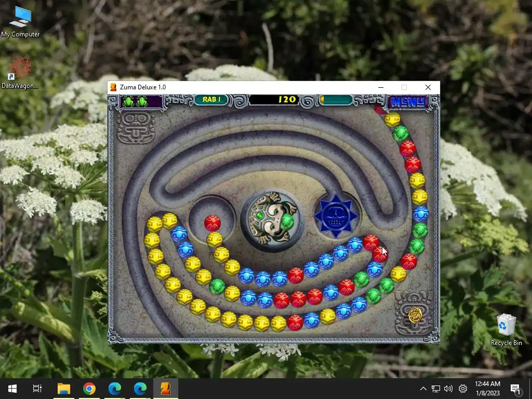Screen dimensions: 532x399
Task: Open File Explorer from taskbar
Action: click(63, 389)
